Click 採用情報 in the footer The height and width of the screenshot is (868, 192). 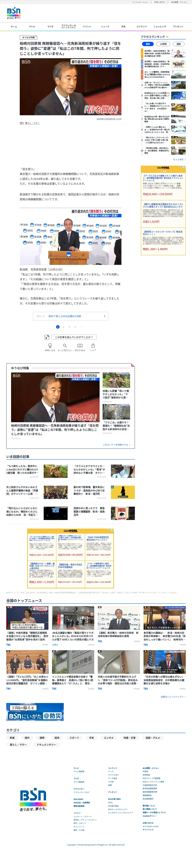[146, 775]
